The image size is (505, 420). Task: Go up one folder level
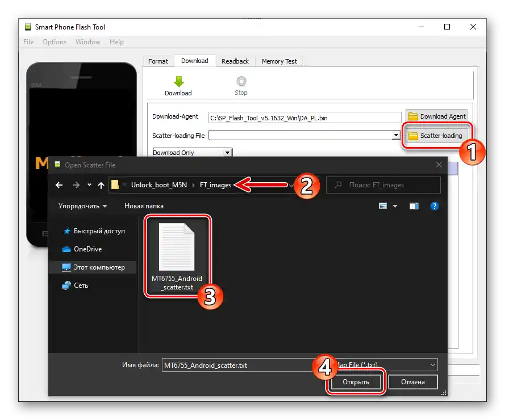(x=101, y=185)
